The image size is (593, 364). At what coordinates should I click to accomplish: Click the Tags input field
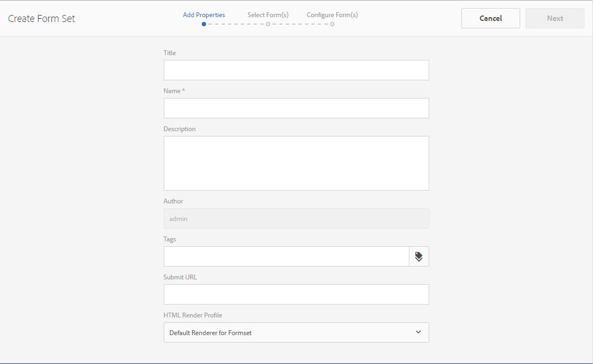click(286, 256)
